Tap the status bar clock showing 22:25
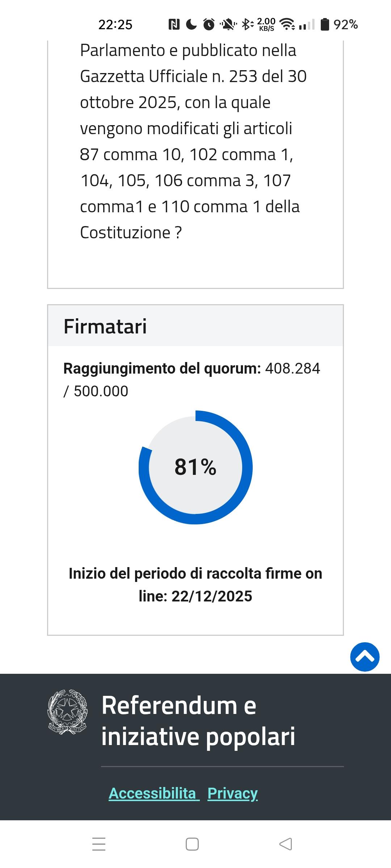 coord(115,25)
